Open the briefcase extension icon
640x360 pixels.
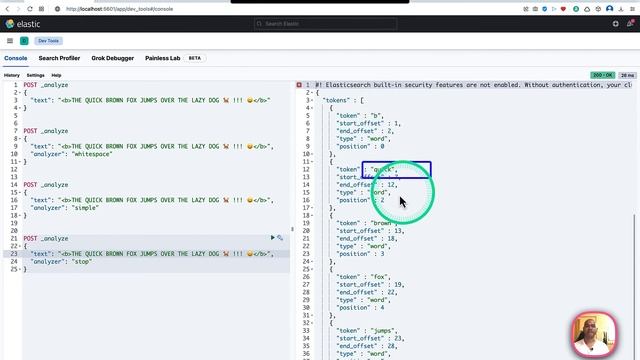(535, 9)
